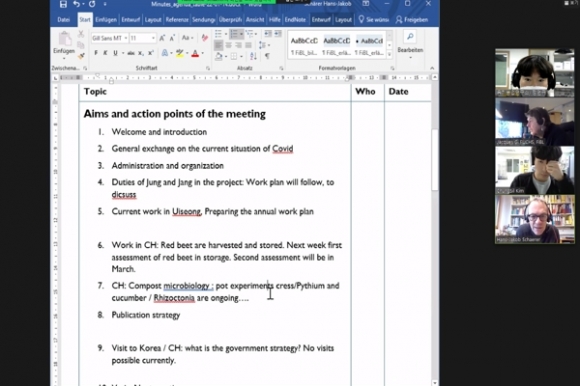
Task: Switch to the Einfügen ribbon tab
Action: click(106, 20)
